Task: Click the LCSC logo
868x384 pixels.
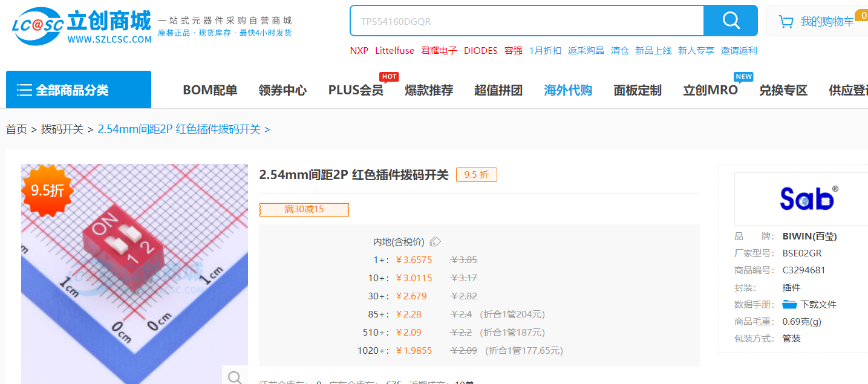Action: pyautogui.click(x=81, y=25)
